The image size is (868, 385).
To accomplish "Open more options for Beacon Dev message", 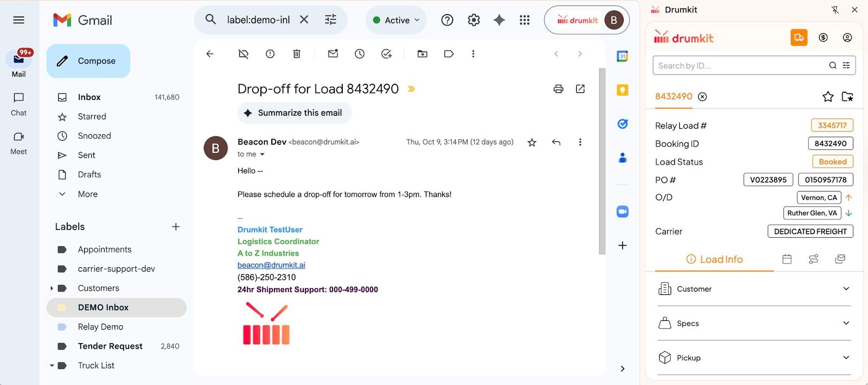I will click(580, 142).
